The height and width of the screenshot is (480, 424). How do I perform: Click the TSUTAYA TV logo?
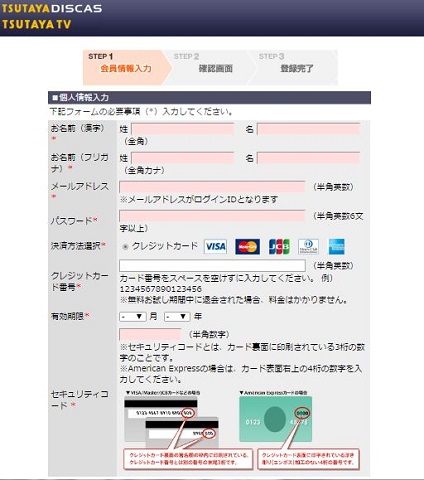(x=36, y=24)
